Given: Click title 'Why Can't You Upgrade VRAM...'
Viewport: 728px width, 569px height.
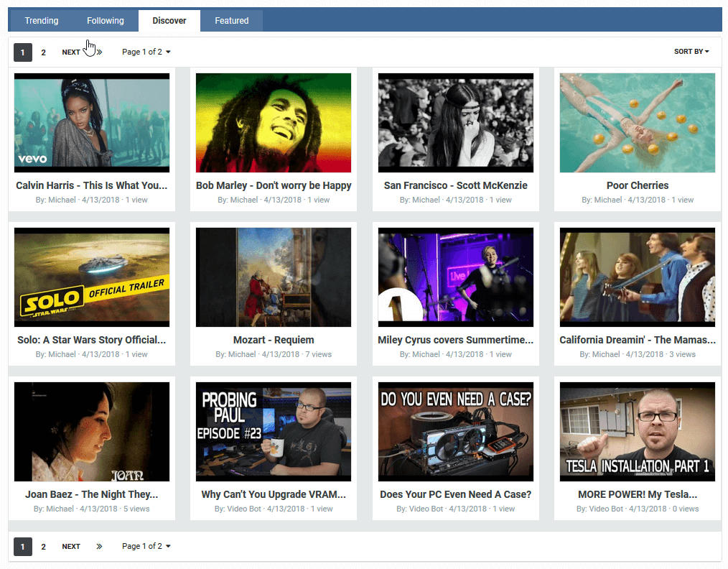Looking at the screenshot, I should point(274,494).
